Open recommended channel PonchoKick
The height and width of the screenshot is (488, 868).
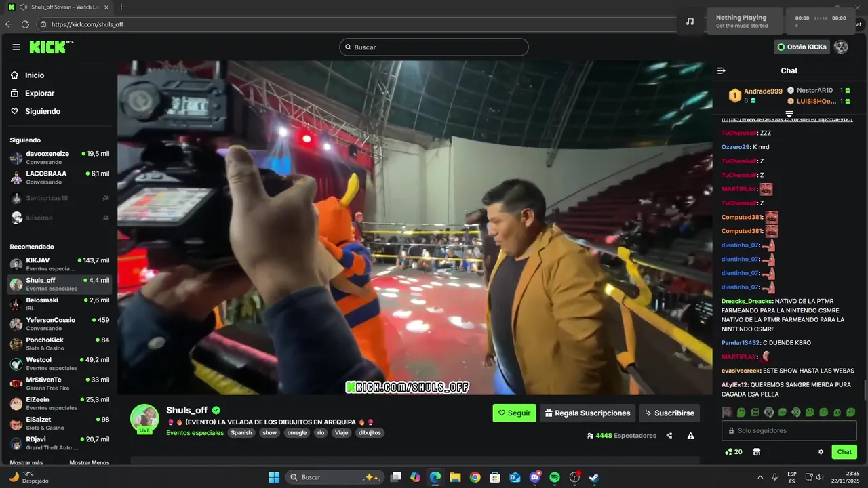[60, 344]
